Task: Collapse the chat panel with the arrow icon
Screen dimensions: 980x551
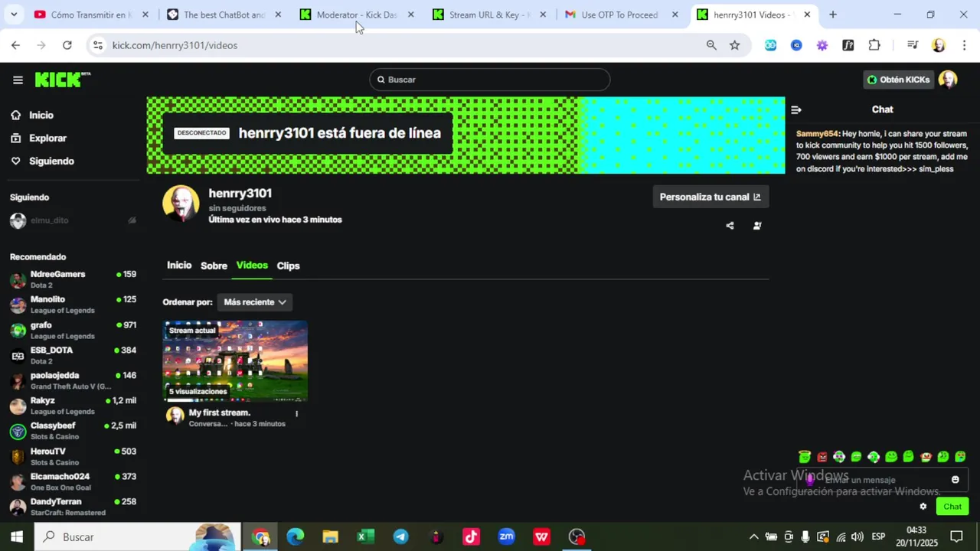Action: click(795, 109)
